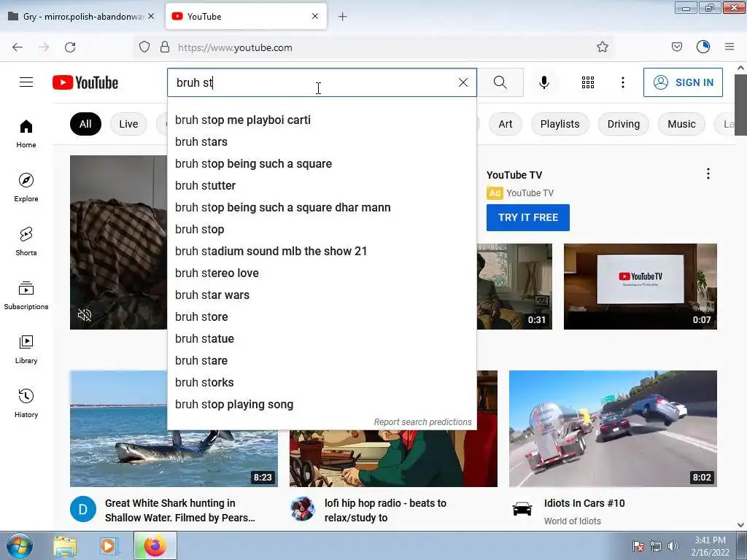
Task: Open Library in the sidebar
Action: tap(26, 349)
